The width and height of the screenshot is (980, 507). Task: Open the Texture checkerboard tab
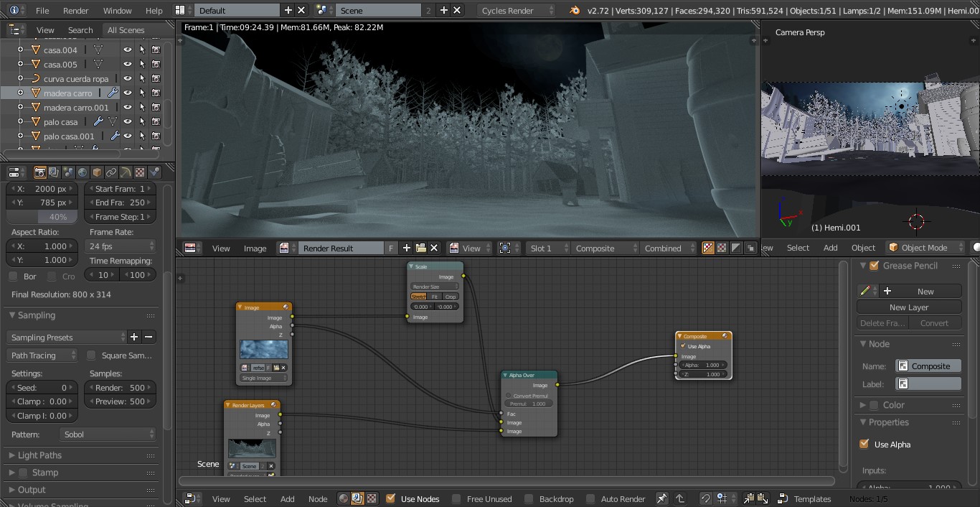(x=140, y=172)
